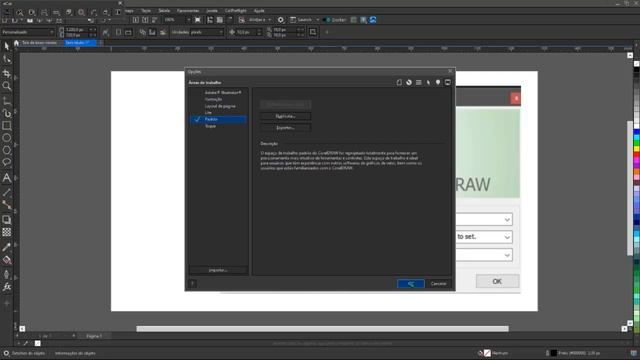This screenshot has height=360, width=640.
Task: Confirm Options dialog with blue OK button
Action: [411, 284]
